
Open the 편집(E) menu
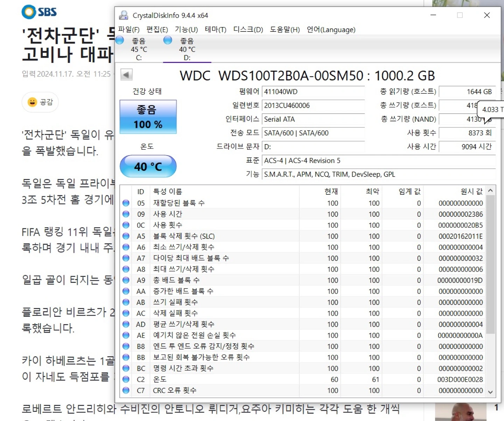point(157,30)
